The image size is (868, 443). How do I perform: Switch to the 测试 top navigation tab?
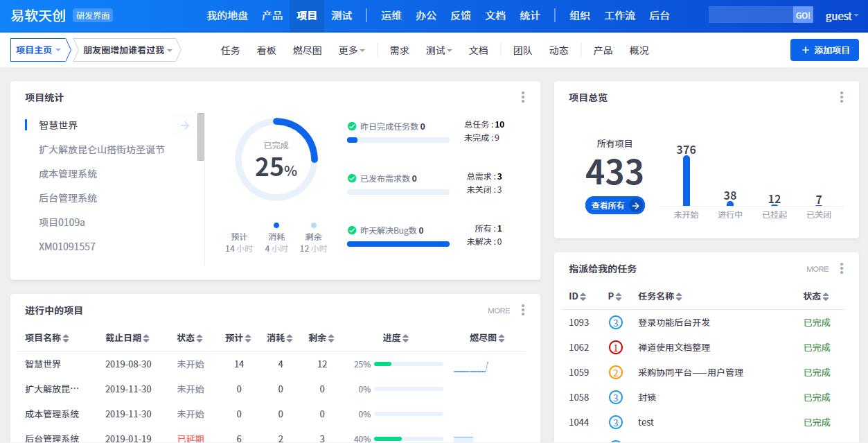(342, 16)
